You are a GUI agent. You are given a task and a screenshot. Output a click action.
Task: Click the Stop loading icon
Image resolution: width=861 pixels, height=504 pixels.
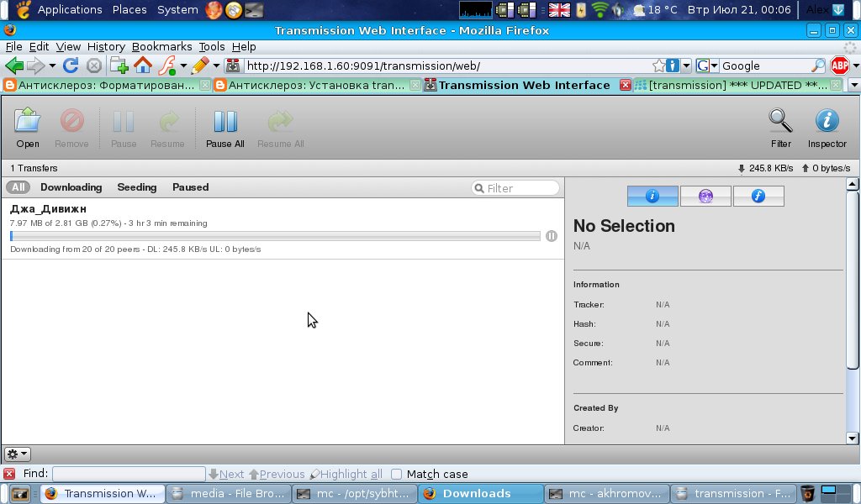[x=94, y=66]
